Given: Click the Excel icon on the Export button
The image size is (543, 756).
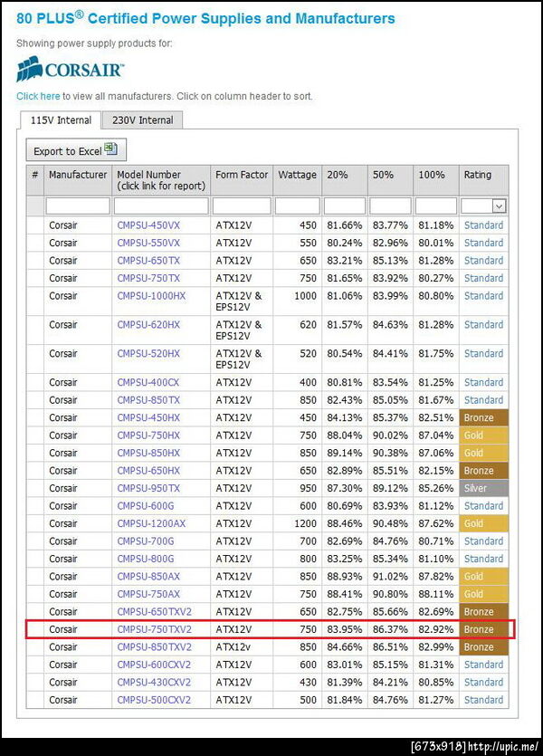Looking at the screenshot, I should pyautogui.click(x=110, y=149).
